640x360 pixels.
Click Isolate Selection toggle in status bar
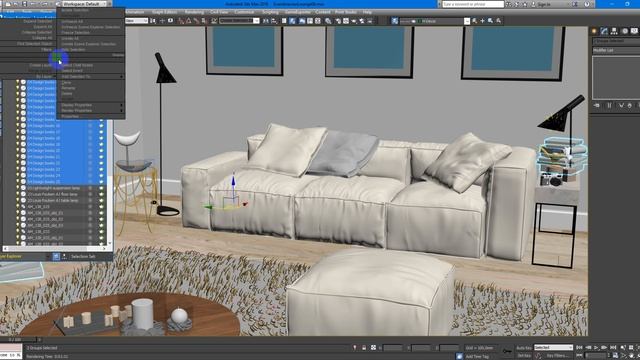[x=354, y=348]
